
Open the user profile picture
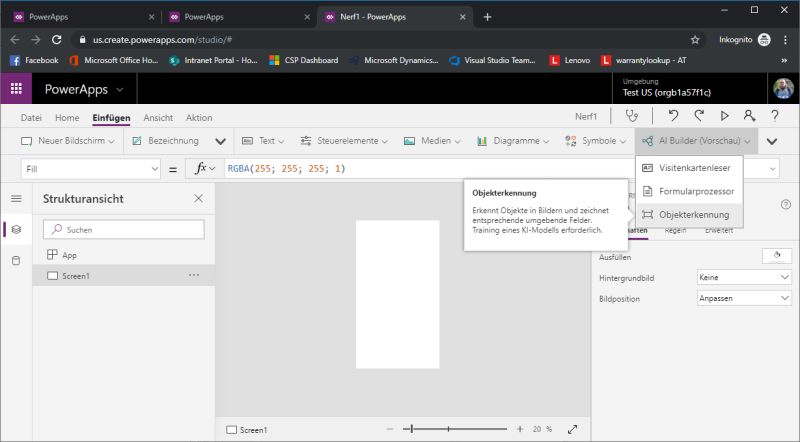coord(783,88)
